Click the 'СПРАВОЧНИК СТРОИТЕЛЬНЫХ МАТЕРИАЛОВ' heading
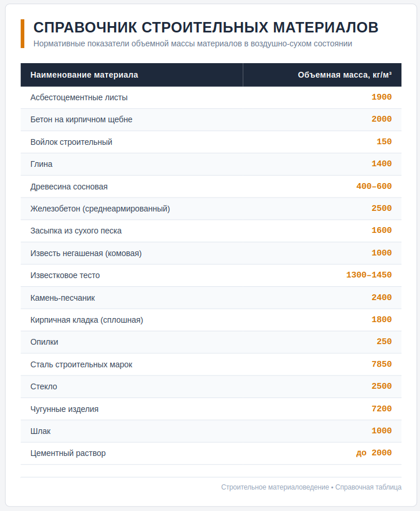Screen dimensions: 420x511 (206, 27)
